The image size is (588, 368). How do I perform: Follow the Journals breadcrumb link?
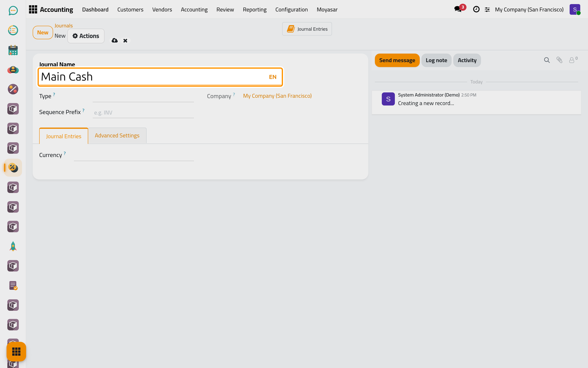tap(63, 26)
